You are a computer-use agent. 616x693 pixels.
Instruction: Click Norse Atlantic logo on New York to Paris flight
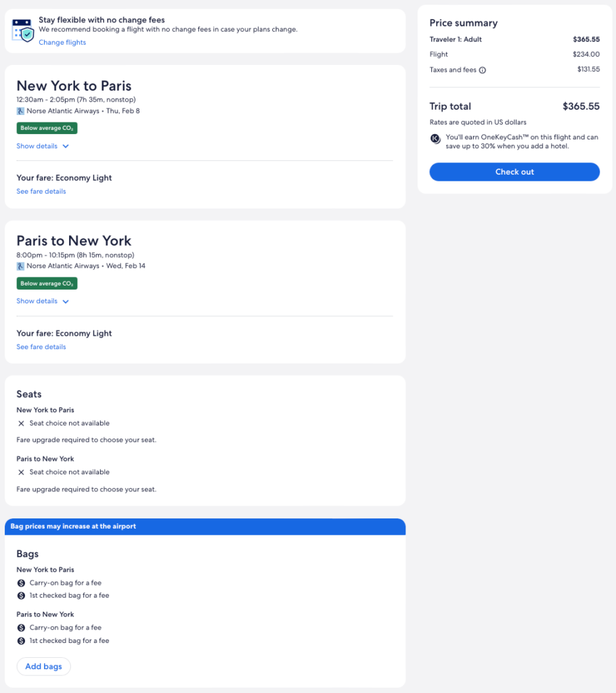(x=20, y=111)
